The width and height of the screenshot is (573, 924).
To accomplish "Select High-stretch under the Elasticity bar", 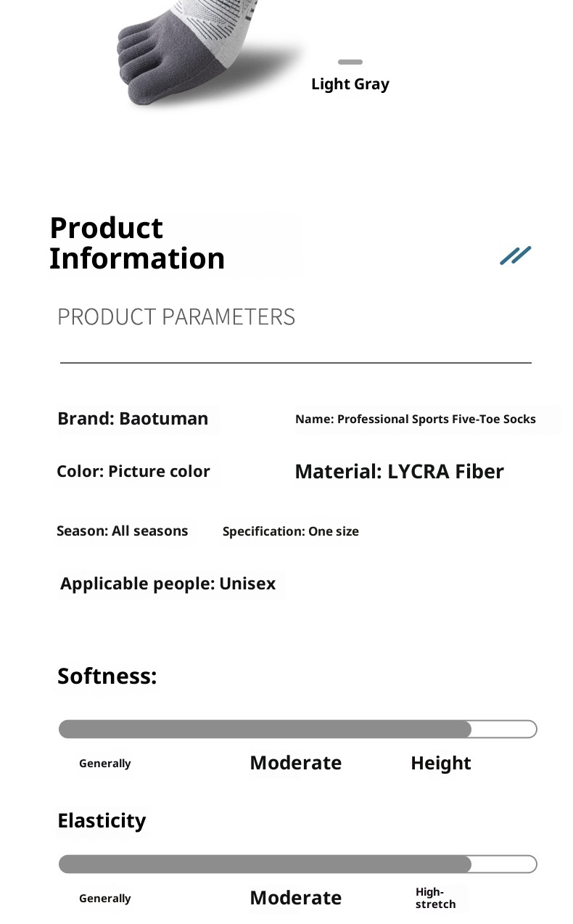I will tap(435, 898).
